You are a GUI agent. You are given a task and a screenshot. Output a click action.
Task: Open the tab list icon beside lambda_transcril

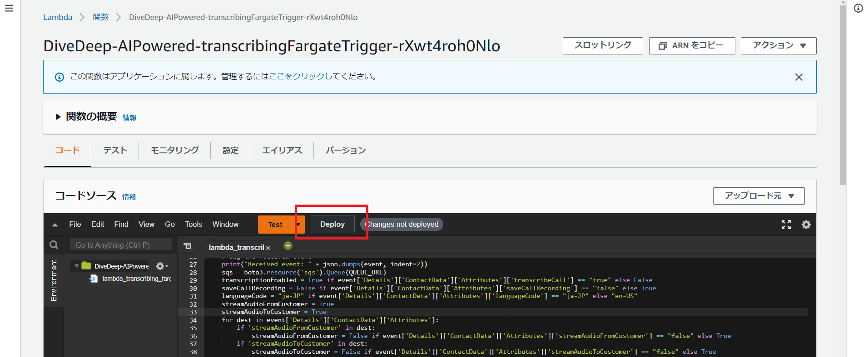point(187,246)
